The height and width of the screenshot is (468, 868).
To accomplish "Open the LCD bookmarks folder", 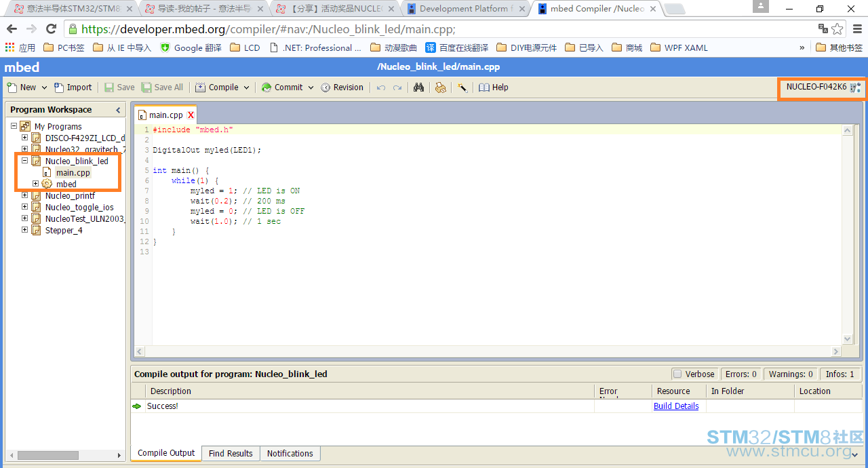I will [x=245, y=47].
